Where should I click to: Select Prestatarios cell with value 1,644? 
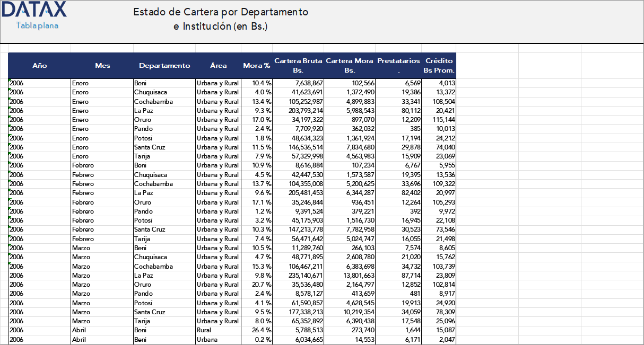(398, 330)
